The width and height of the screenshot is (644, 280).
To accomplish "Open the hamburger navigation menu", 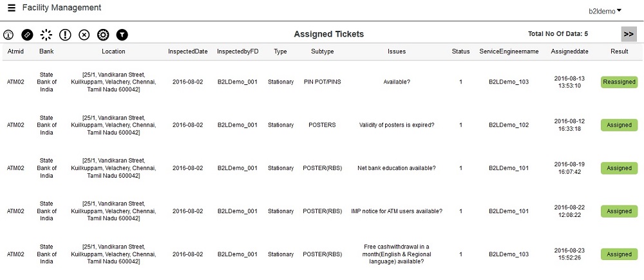I will coord(12,8).
